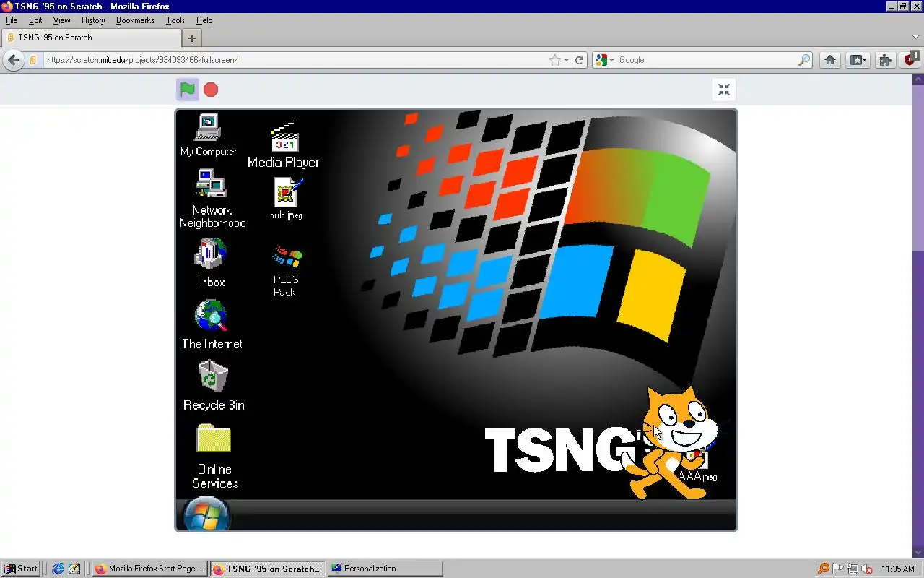Open the add-ons puzzle piece icon
The image size is (924, 578).
click(885, 60)
